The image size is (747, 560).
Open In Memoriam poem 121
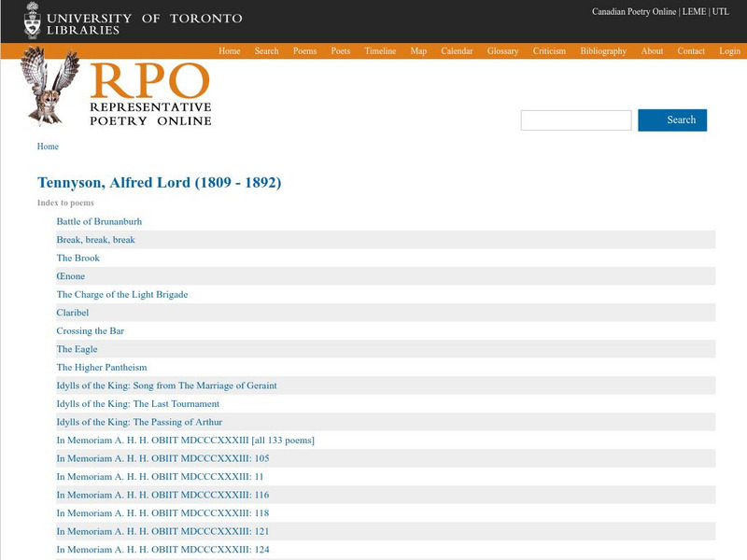pos(162,531)
